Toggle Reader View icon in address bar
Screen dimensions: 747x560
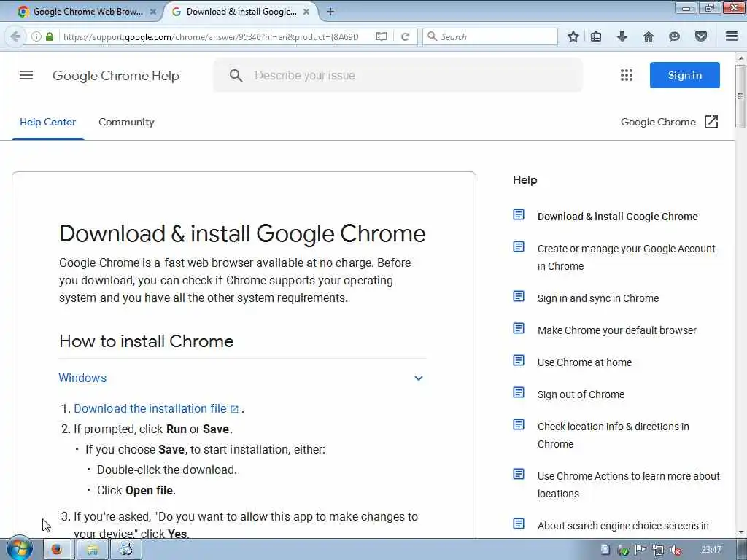pyautogui.click(x=381, y=36)
